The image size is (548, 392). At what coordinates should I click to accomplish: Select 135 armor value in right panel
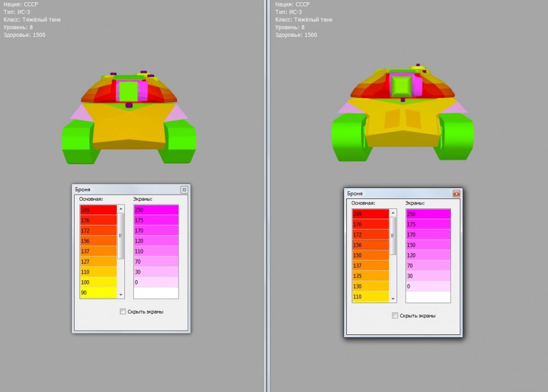pyautogui.click(x=370, y=276)
